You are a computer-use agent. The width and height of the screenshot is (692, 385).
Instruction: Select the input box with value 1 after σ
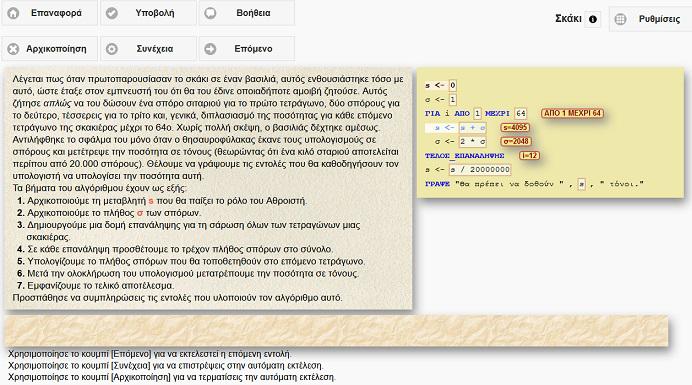point(452,99)
